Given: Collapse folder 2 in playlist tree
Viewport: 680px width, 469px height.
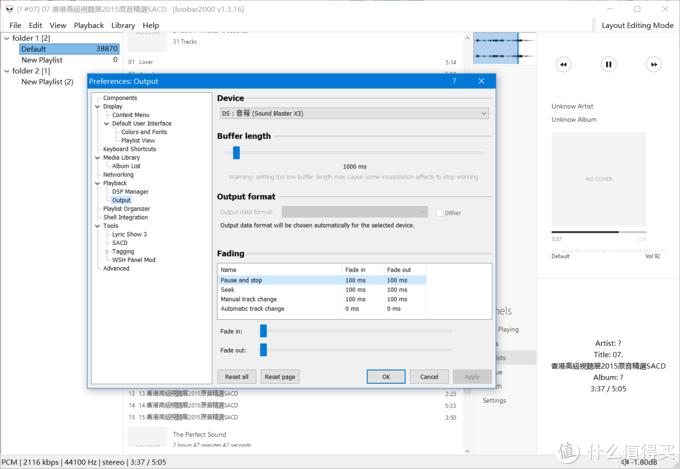Looking at the screenshot, I should click(7, 71).
